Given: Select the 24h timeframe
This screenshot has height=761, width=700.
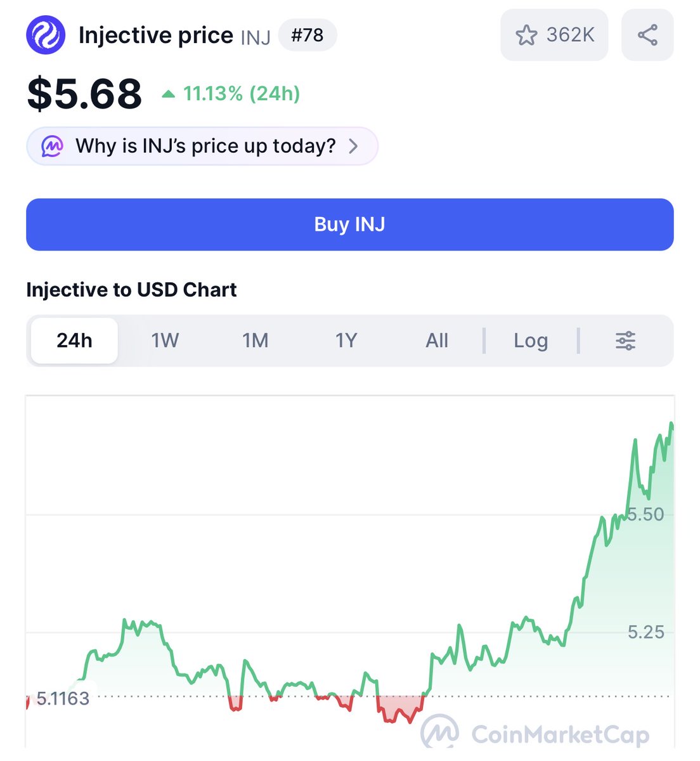Looking at the screenshot, I should (x=74, y=341).
